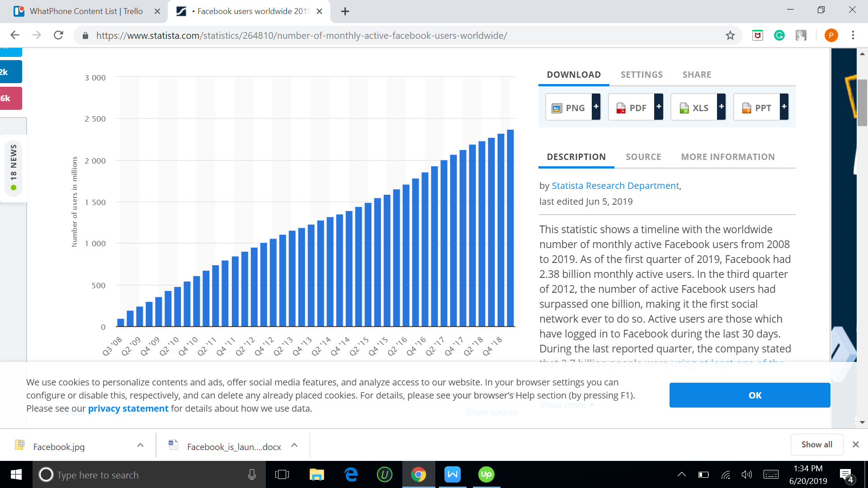Expand the plus next to PNG

tap(596, 107)
